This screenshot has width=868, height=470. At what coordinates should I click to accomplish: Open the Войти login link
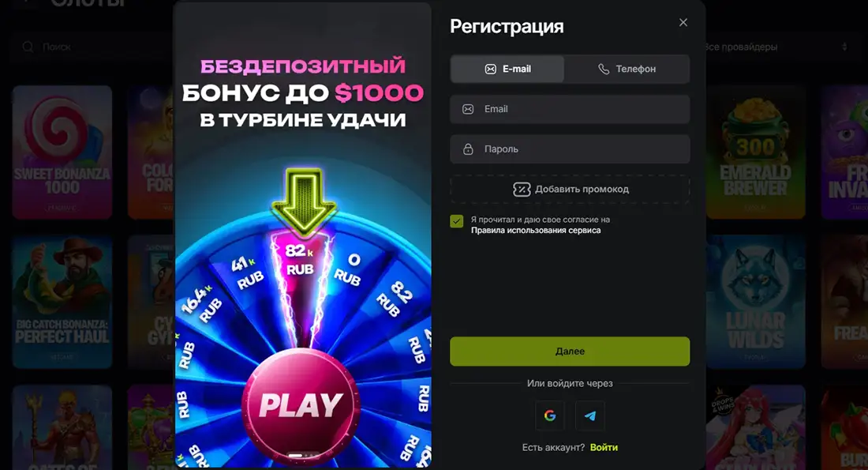pos(604,447)
